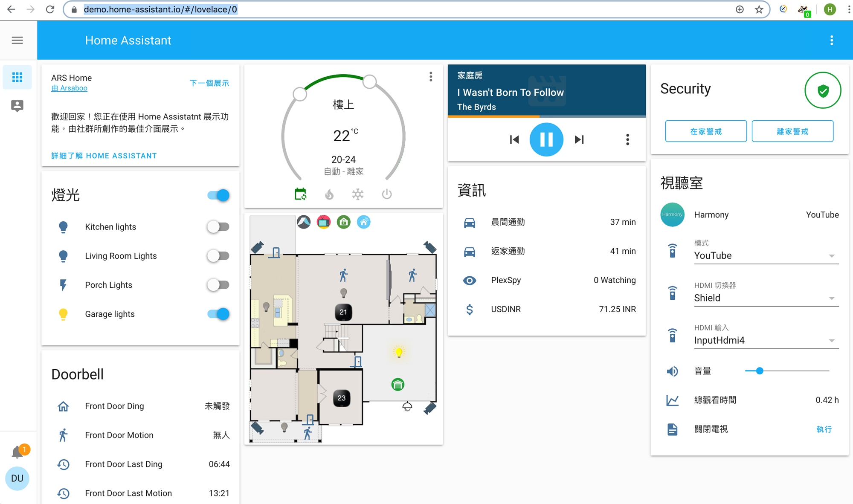This screenshot has width=853, height=504.
Task: Pause the currently playing song
Action: coord(546,139)
